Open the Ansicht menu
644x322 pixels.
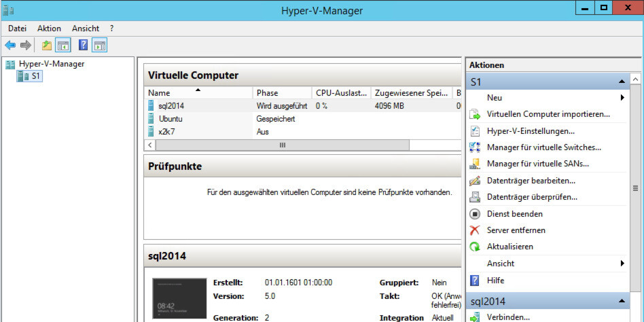coord(86,29)
